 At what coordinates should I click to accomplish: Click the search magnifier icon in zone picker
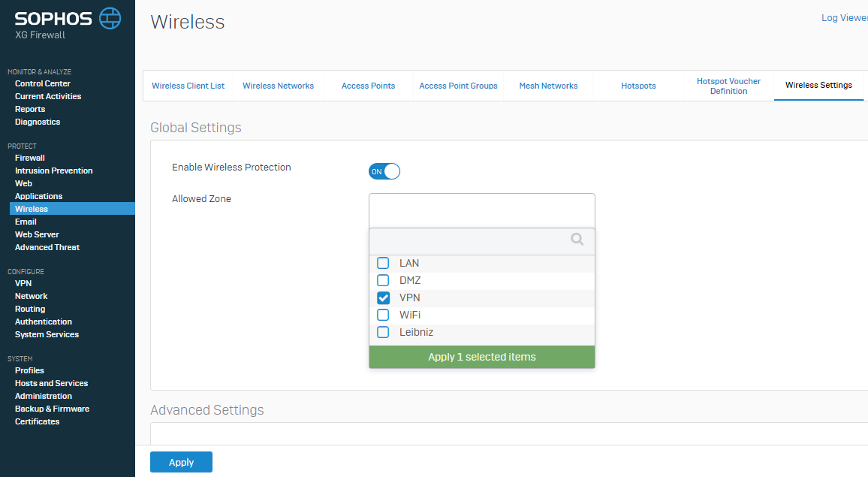577,239
